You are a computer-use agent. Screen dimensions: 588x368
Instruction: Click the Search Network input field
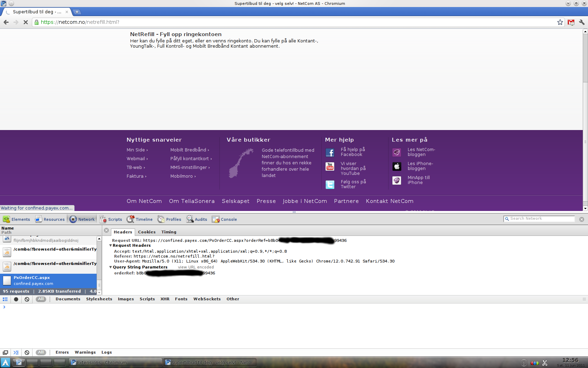[x=539, y=219]
